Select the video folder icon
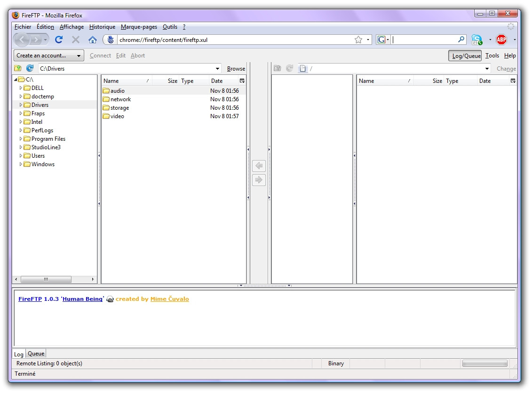 pos(106,116)
